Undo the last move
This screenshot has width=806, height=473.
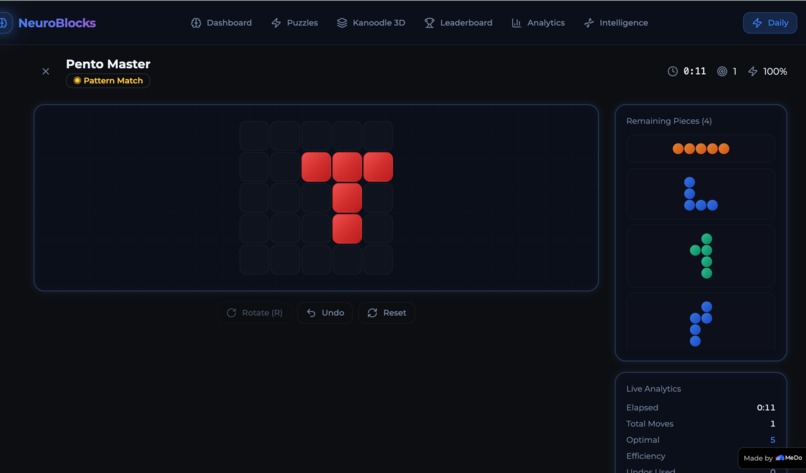pos(325,313)
